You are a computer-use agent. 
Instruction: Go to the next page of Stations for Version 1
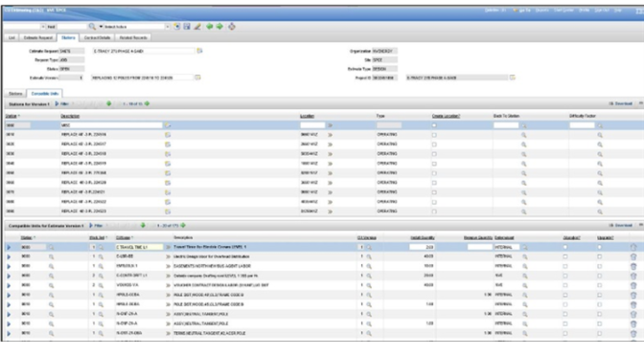pos(147,103)
